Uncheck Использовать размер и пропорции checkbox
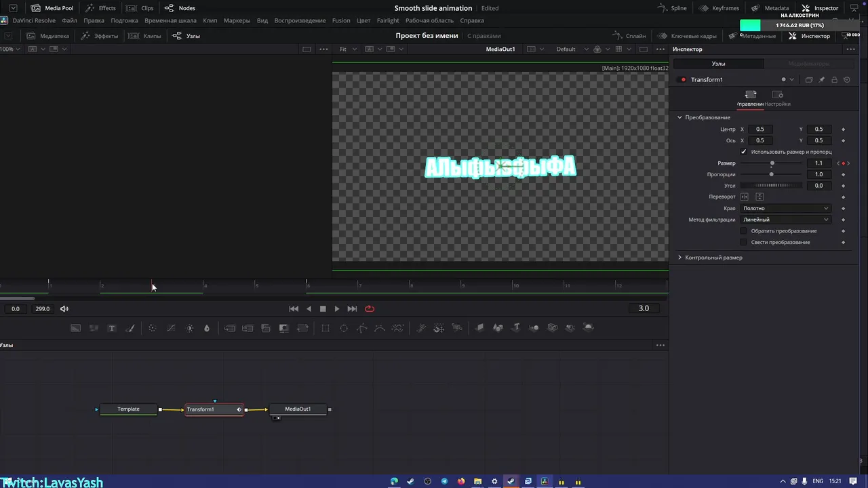 click(744, 152)
